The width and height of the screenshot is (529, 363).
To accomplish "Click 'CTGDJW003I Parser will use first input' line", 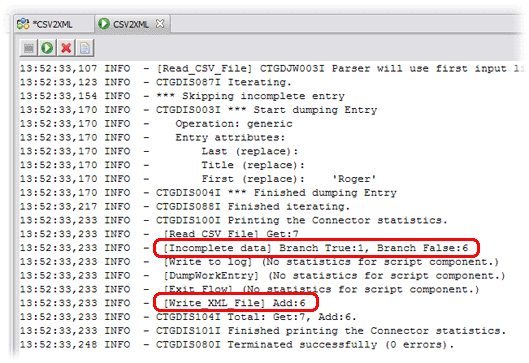I will [x=391, y=68].
